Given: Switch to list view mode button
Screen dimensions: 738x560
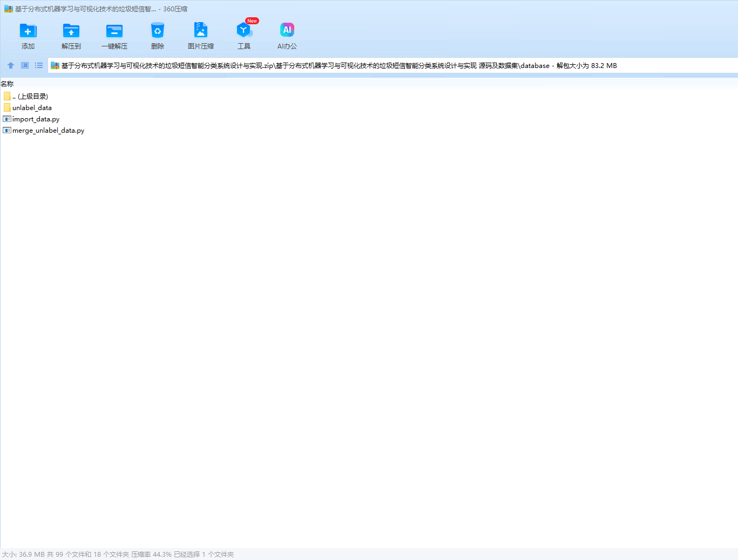Looking at the screenshot, I should (x=39, y=65).
